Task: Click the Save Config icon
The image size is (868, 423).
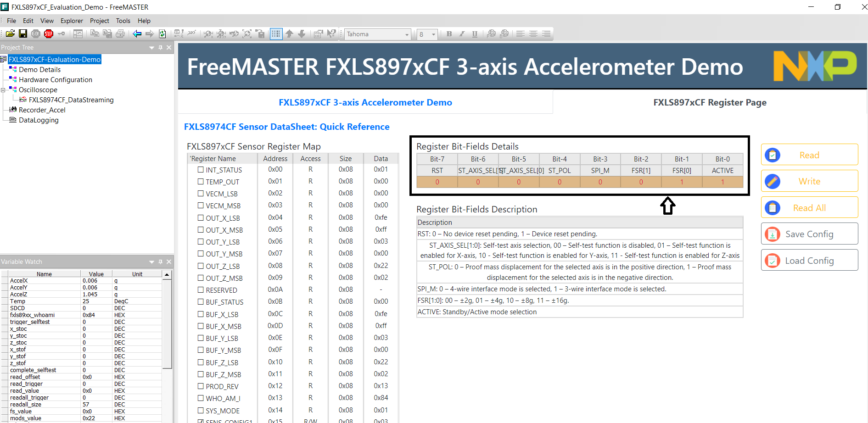Action: [773, 234]
